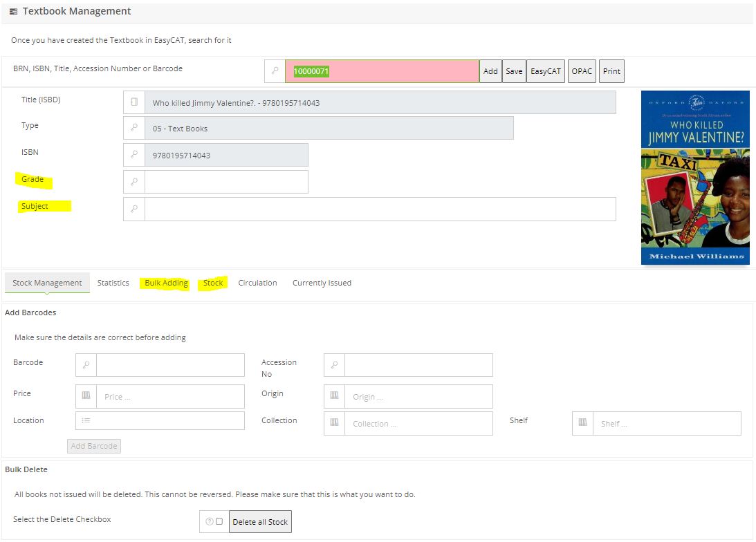Tick the bulk Delete checkbox

click(219, 521)
